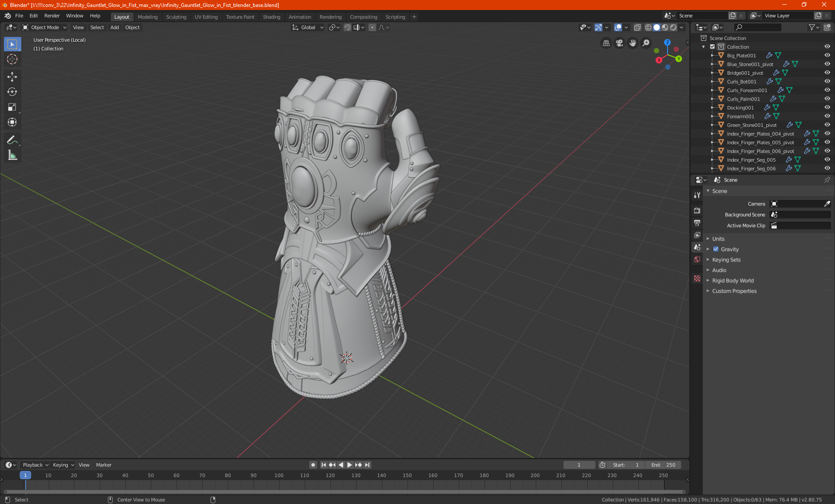The height and width of the screenshot is (504, 835).
Task: Expand the Units panel
Action: click(718, 239)
